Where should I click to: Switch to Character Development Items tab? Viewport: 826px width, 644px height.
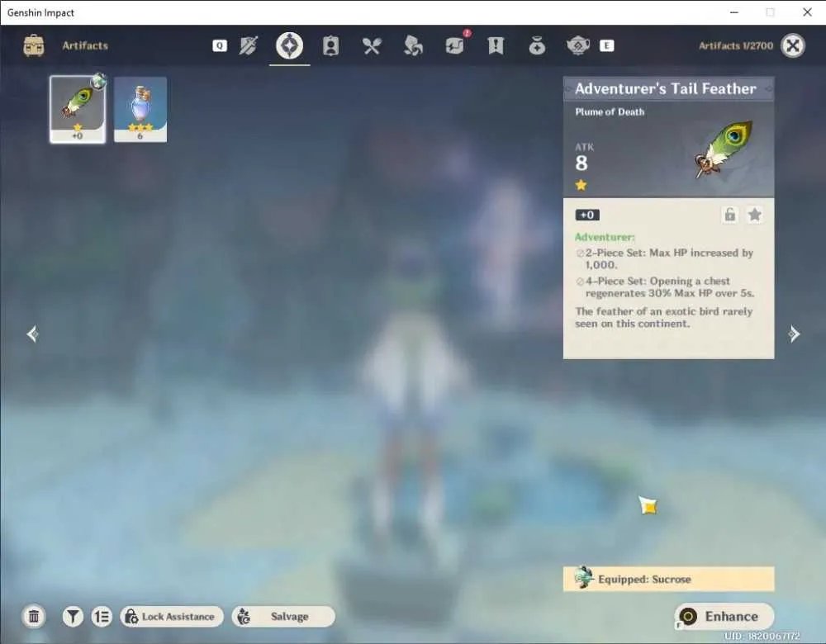[330, 45]
